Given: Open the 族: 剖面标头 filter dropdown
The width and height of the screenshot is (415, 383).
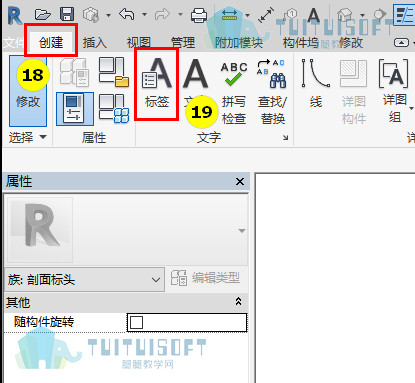Looking at the screenshot, I should [x=85, y=279].
